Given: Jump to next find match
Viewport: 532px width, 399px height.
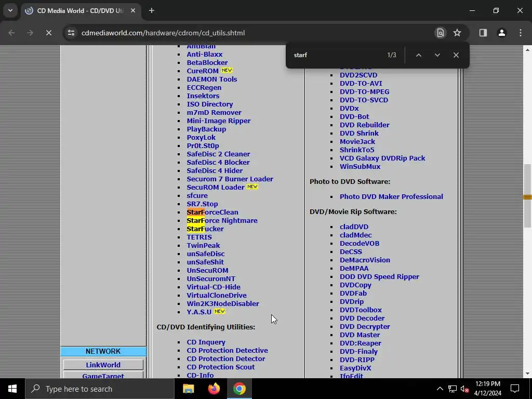Looking at the screenshot, I should (x=437, y=55).
